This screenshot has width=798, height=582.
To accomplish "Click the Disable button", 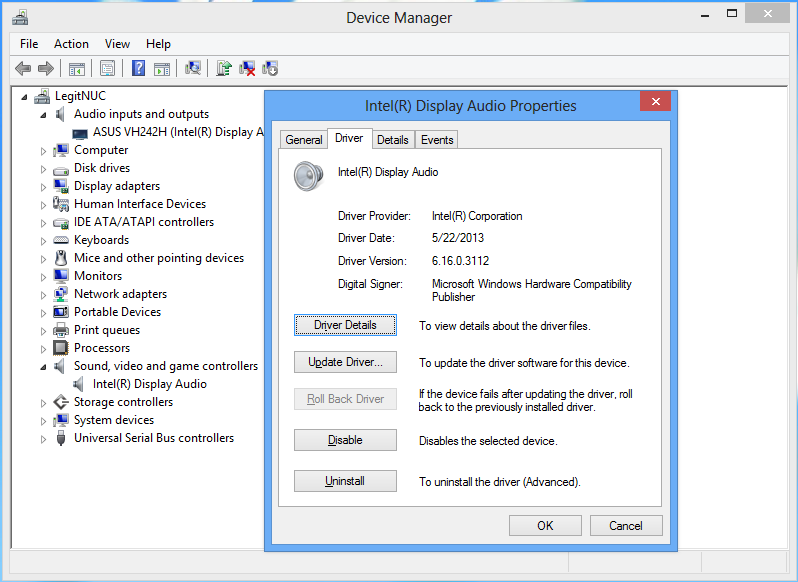I will (345, 440).
